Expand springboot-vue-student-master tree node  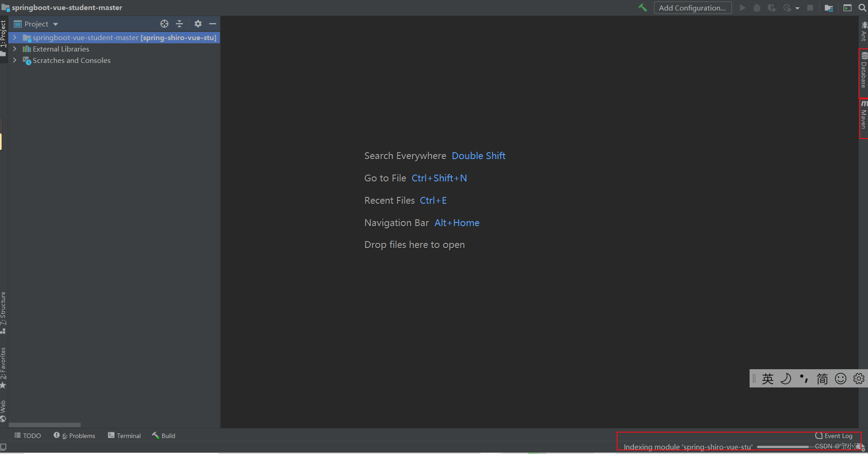coord(15,37)
